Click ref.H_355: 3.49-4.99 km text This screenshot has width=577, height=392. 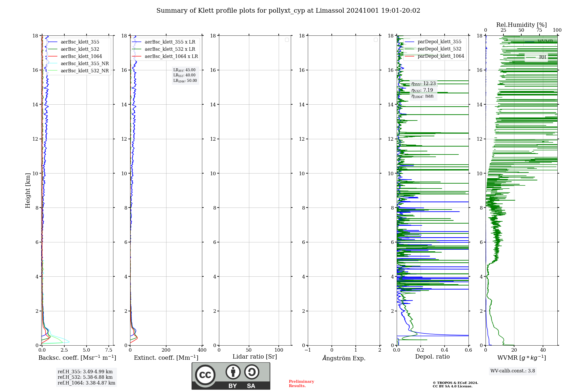click(85, 372)
